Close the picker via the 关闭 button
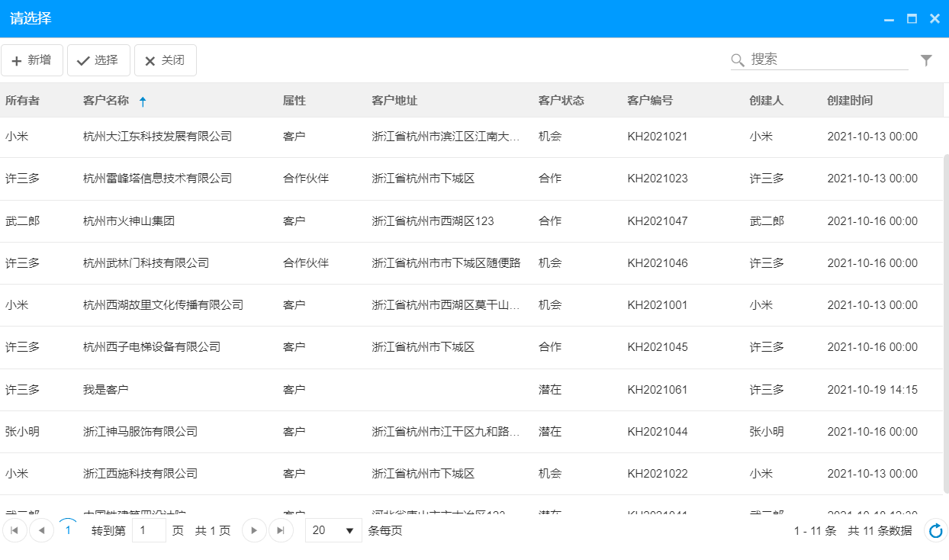This screenshot has height=560, width=949. [x=165, y=60]
